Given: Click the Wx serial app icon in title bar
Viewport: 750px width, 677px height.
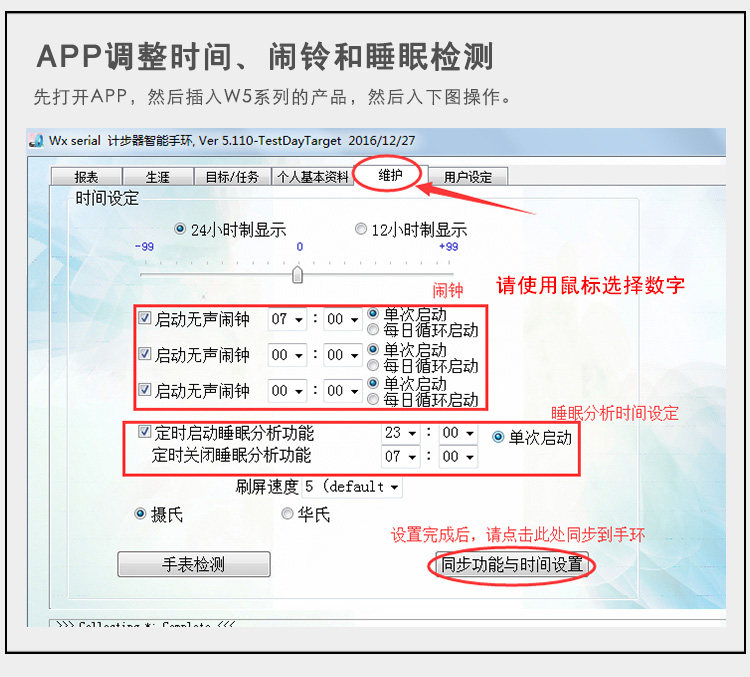Looking at the screenshot, I should (x=36, y=141).
